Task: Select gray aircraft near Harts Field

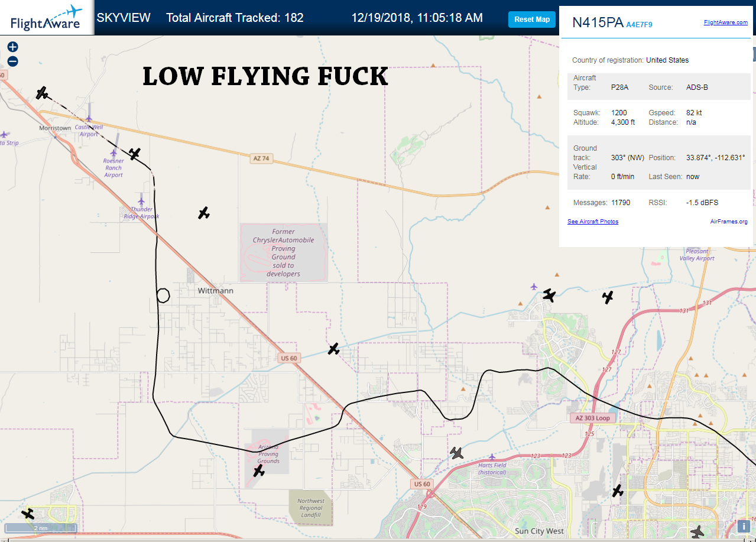Action: point(456,453)
